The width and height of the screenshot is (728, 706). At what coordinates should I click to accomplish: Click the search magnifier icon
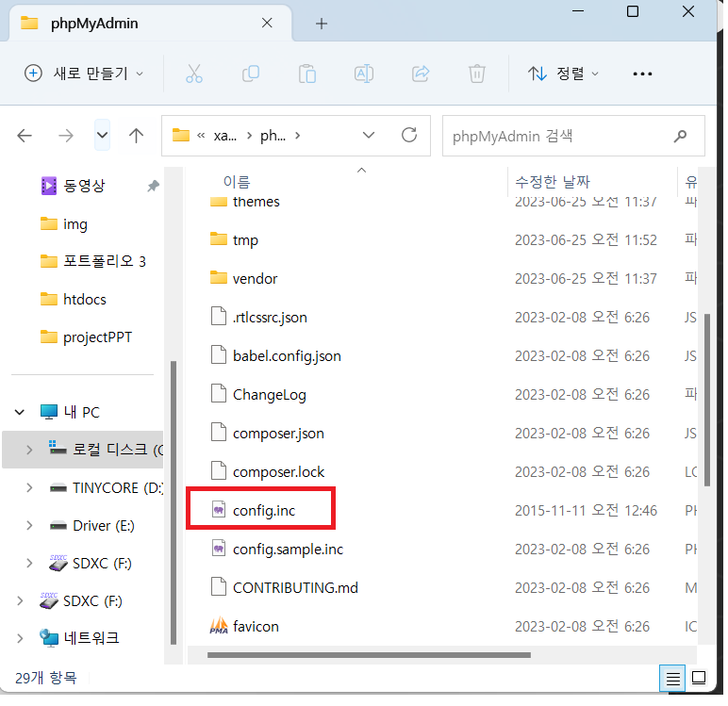(680, 136)
